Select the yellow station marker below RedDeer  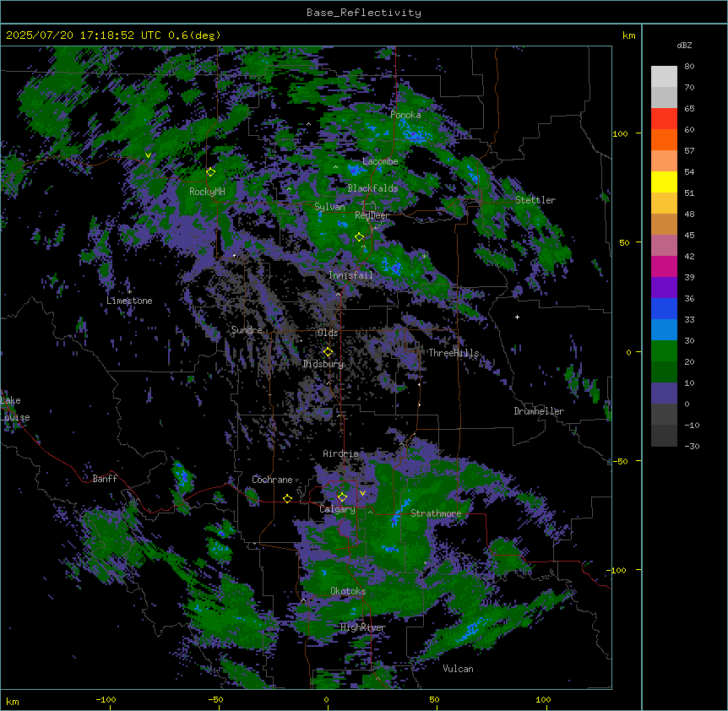coord(359,237)
